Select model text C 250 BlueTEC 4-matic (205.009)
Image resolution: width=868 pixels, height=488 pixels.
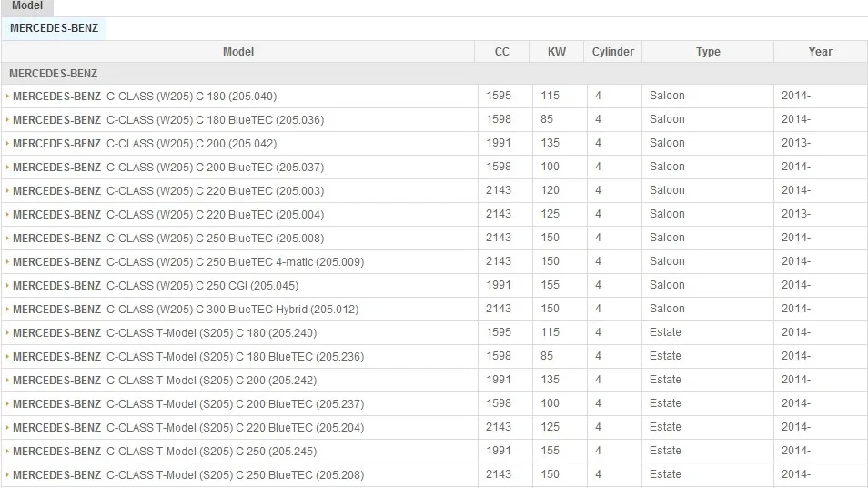pos(279,262)
